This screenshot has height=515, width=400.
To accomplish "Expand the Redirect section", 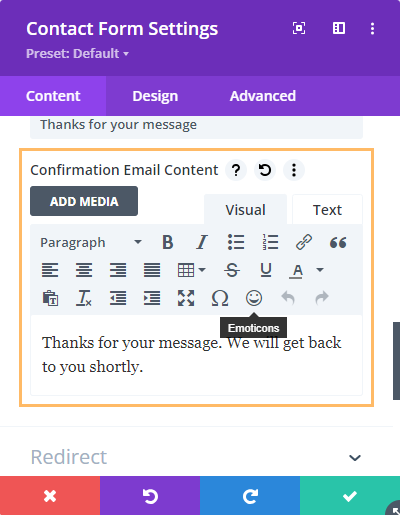I will [196, 457].
